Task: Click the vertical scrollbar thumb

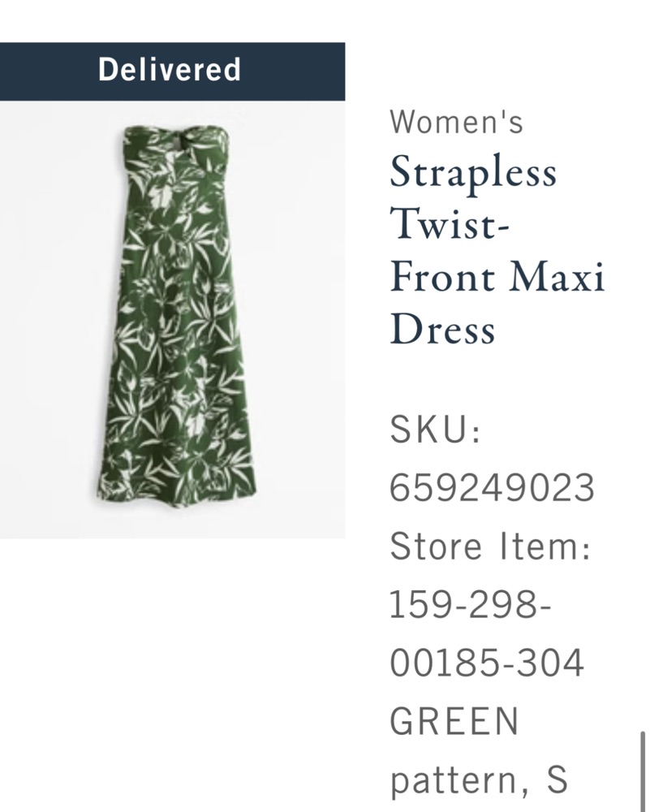Action: pos(643,771)
